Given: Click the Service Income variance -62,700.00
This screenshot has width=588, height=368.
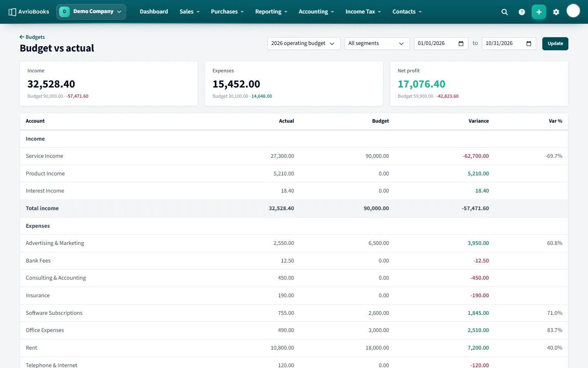Looking at the screenshot, I should pyautogui.click(x=476, y=156).
